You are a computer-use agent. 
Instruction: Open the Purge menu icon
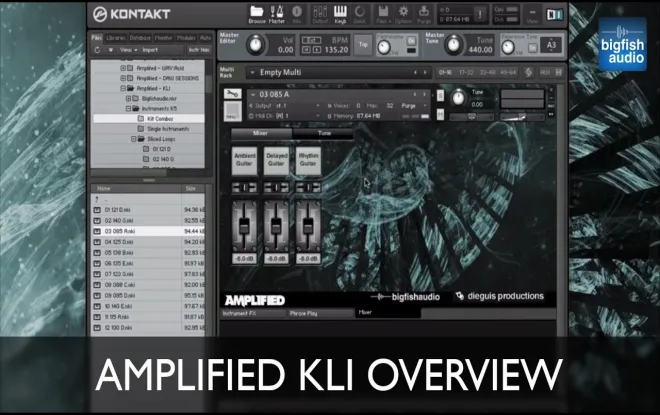point(424,14)
